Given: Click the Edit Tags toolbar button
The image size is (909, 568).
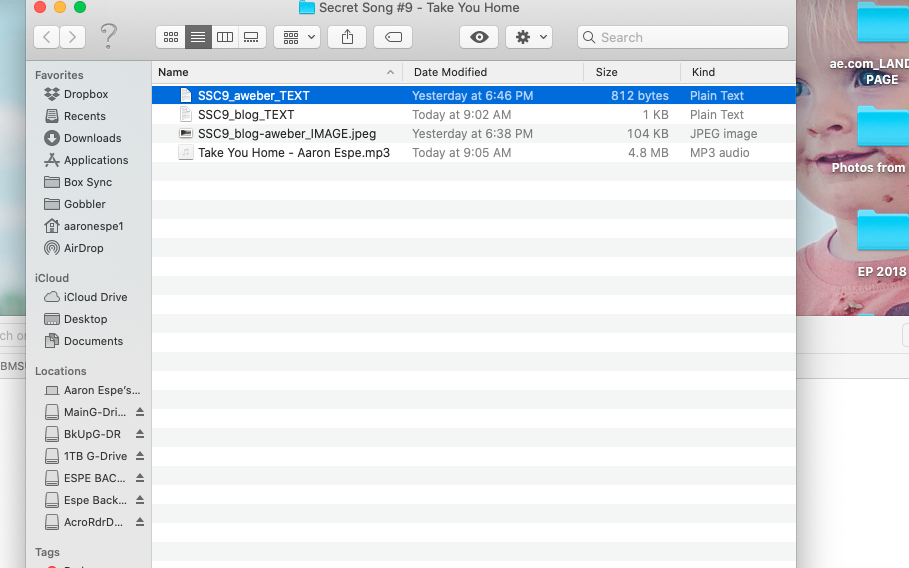Looking at the screenshot, I should 393,37.
